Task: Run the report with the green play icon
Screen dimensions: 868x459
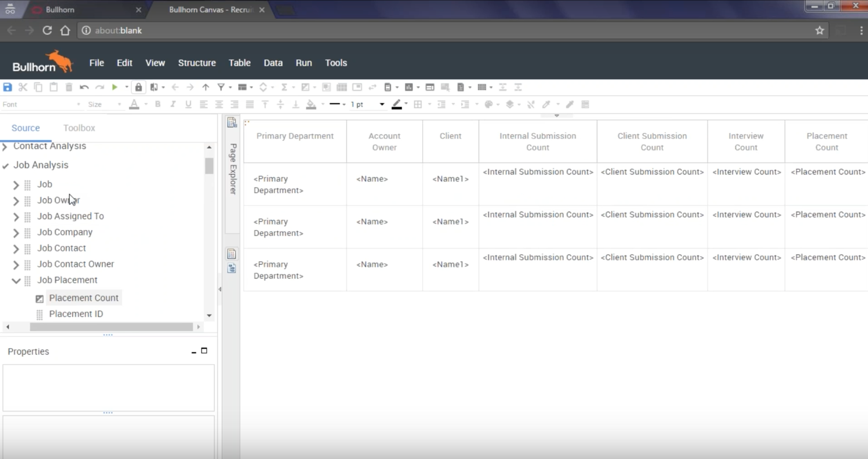Action: tap(115, 87)
